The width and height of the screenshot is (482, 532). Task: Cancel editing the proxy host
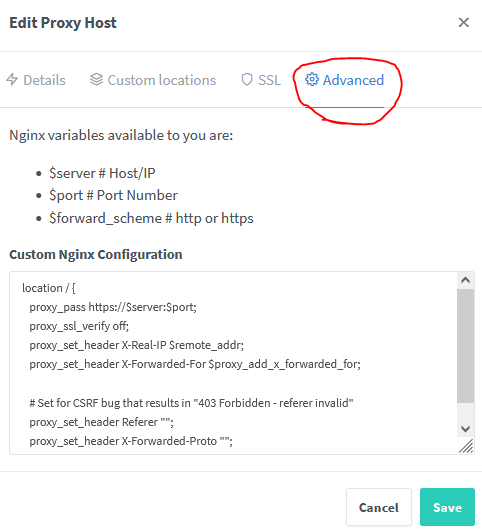point(379,507)
